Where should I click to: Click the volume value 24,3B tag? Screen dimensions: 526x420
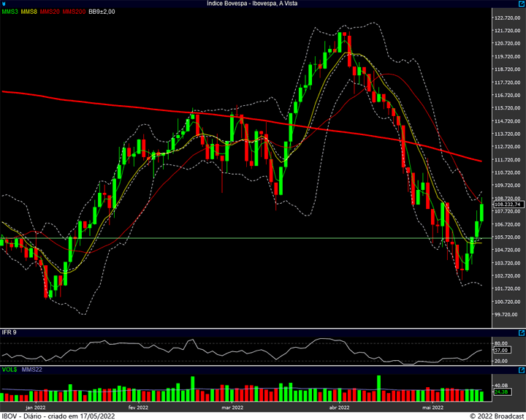click(500, 393)
